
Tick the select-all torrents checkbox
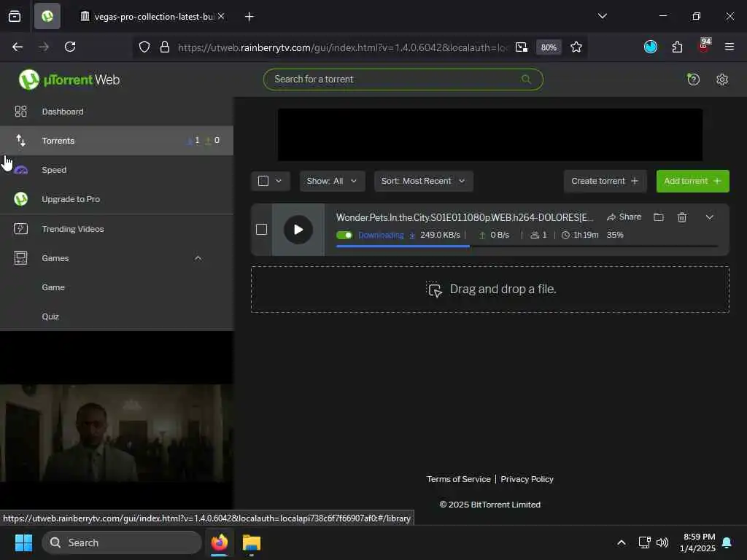tap(263, 181)
